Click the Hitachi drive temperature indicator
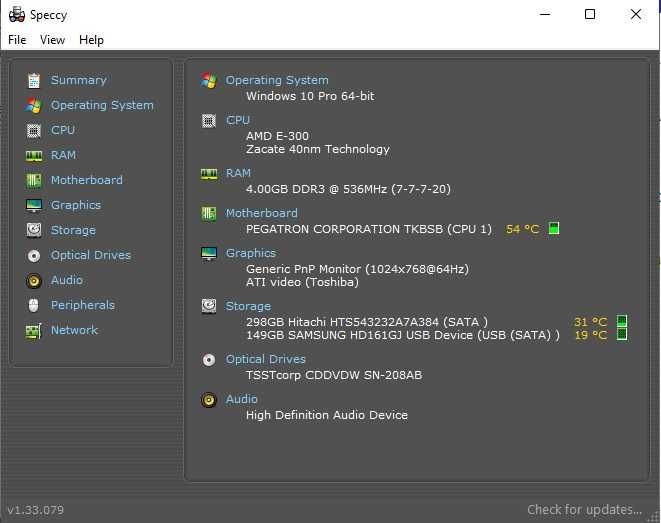Screen dimensions: 661x523 622,322
